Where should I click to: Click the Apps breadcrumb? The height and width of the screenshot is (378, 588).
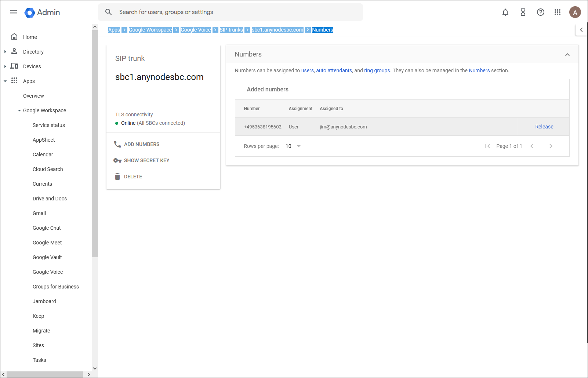pyautogui.click(x=114, y=30)
